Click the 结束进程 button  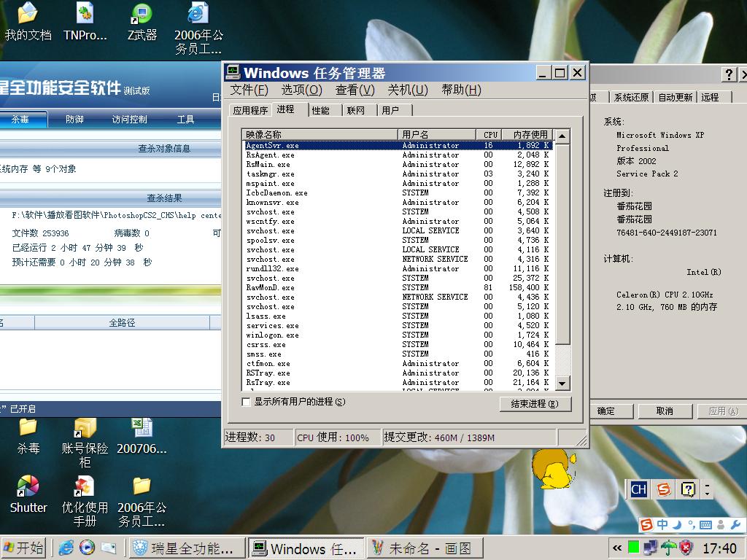[x=535, y=403]
